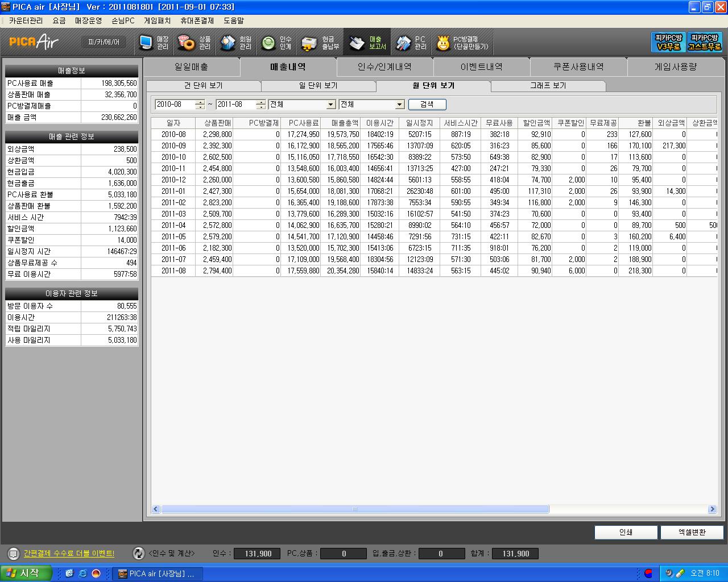Open the 휴대폰결제 menu
The image size is (728, 582).
(197, 20)
